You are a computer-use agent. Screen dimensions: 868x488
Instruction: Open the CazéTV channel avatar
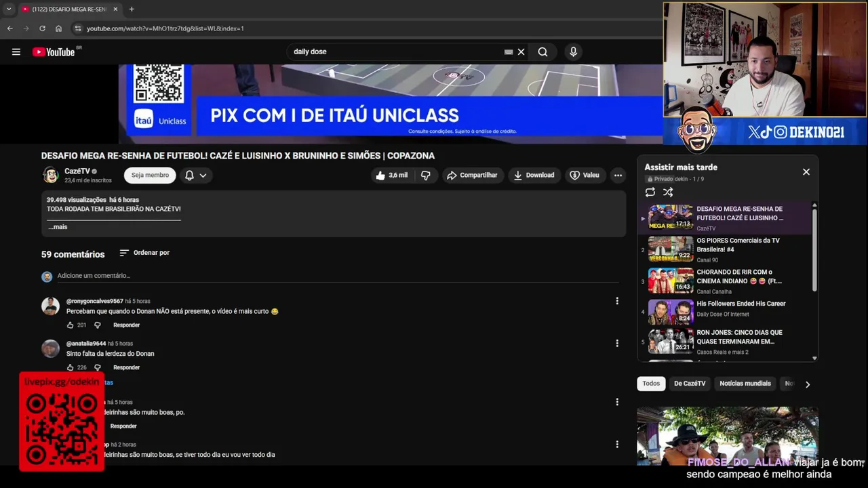click(50, 175)
